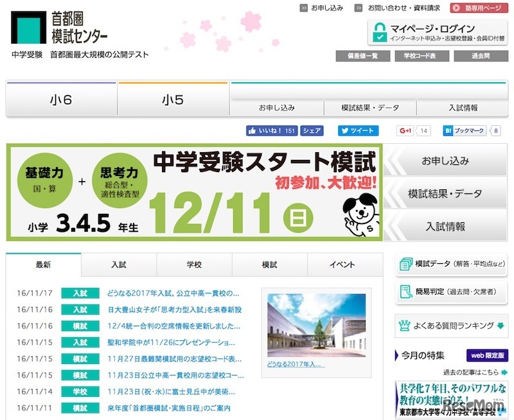Viewport: 514px width, 420px height.
Task: Click the 共学化7年目 feature banner
Action: (452, 399)
